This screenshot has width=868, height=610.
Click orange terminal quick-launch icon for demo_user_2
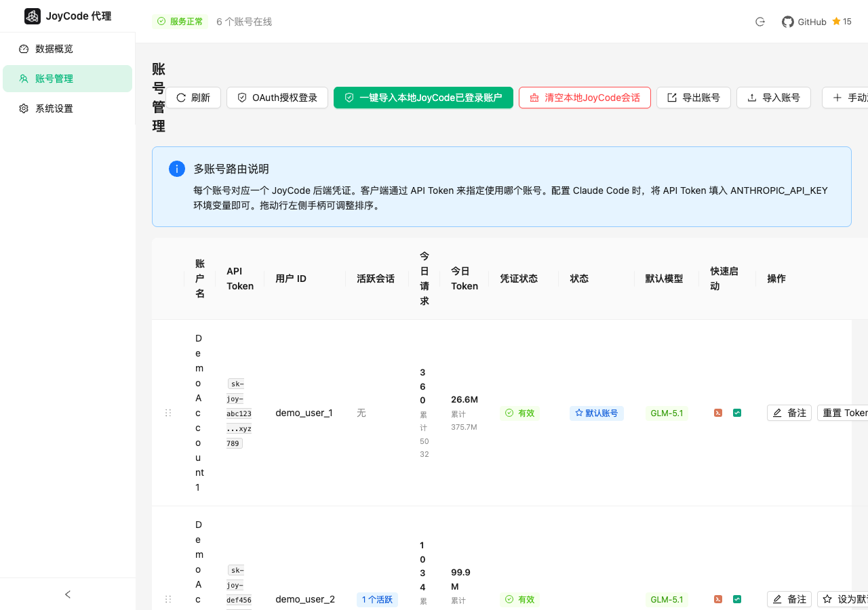[718, 599]
